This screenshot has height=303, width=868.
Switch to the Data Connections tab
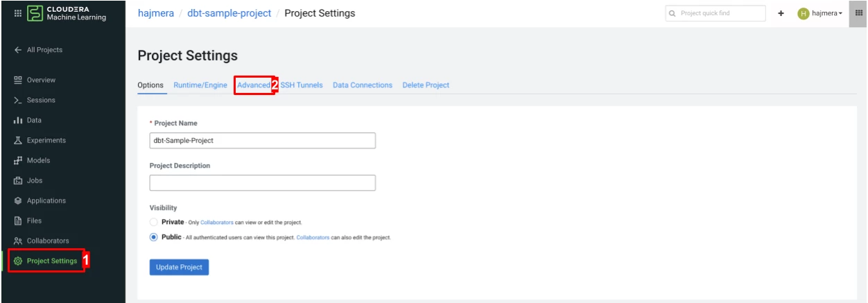click(x=363, y=85)
